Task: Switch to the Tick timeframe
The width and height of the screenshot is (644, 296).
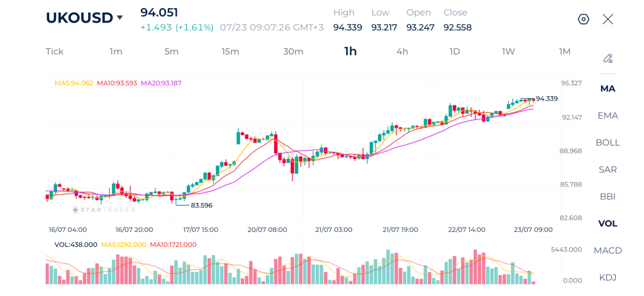Action: coord(55,52)
